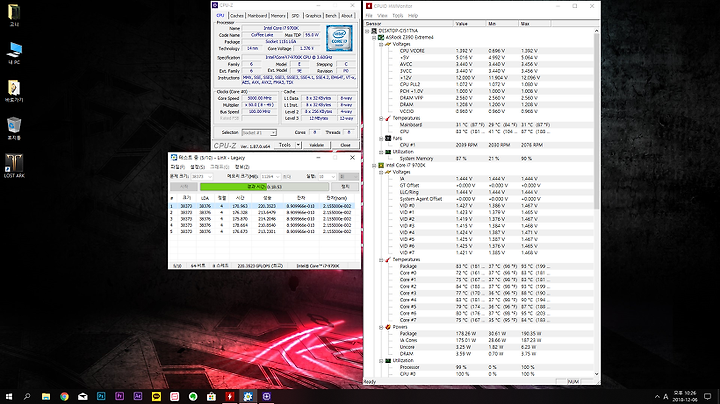Click the Sensor column header in HWMonitor

coord(409,23)
